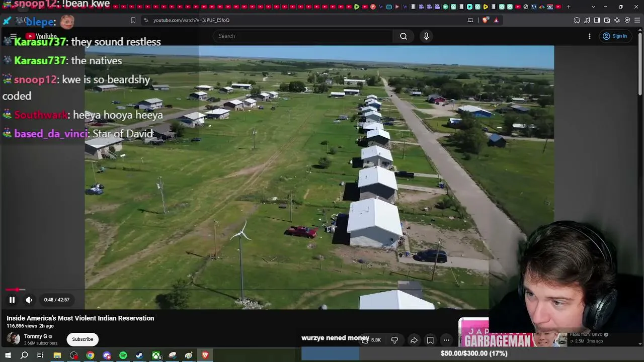644x362 pixels.
Task: Select Southwark 'heeya hooya heeya' chat message
Action: [x=83, y=115]
